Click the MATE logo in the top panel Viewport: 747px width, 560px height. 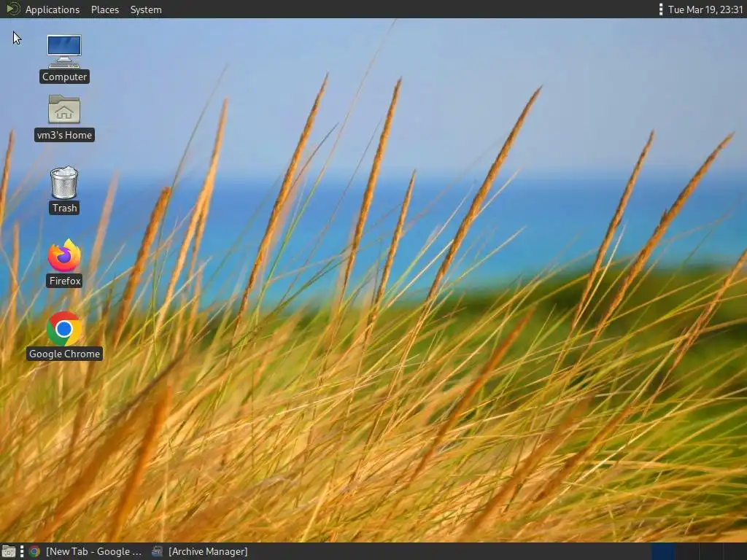[x=13, y=9]
